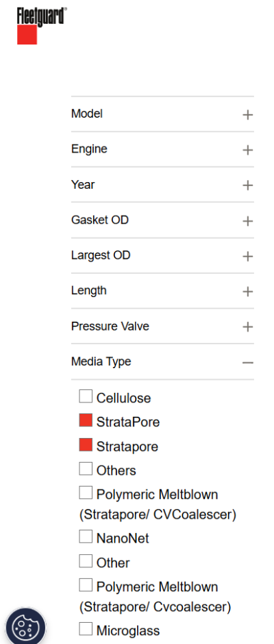Click the Others label text
The image size is (274, 644).
click(116, 471)
